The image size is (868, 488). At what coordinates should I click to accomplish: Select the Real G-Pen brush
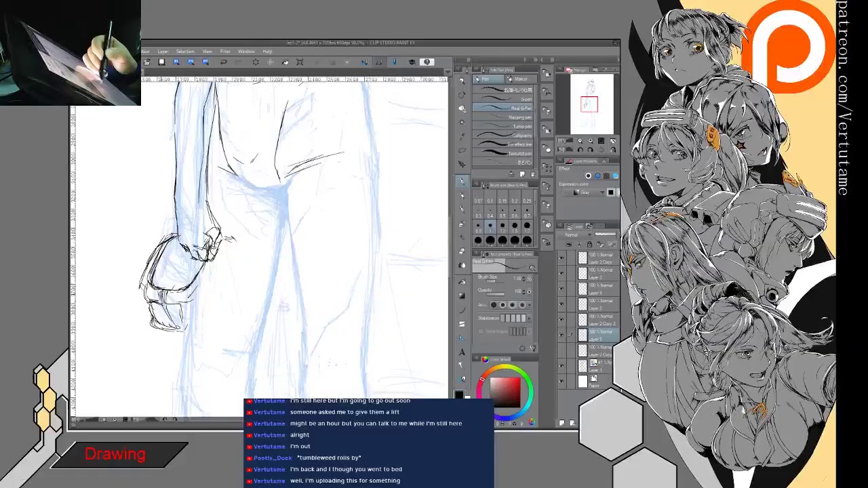[503, 108]
